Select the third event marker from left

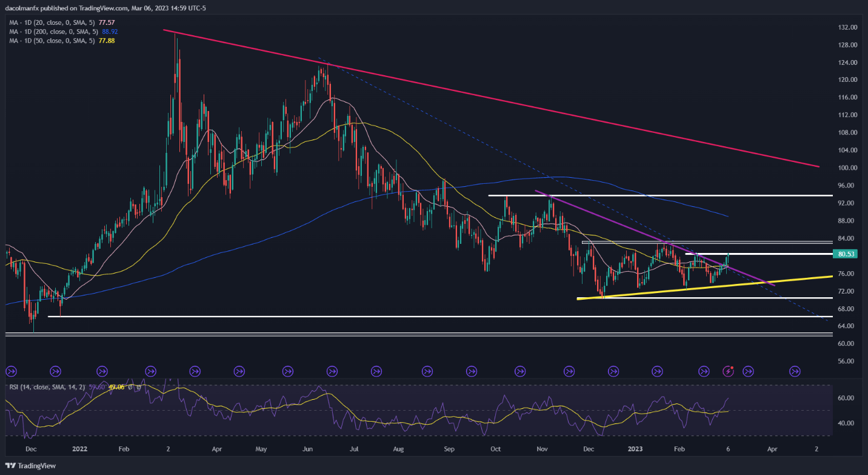click(102, 371)
